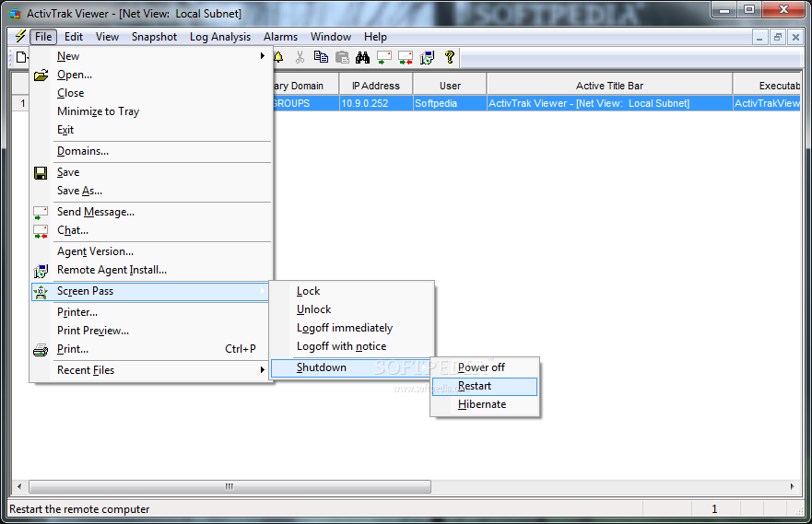The height and width of the screenshot is (524, 812).
Task: Click the Send Message toolbar icon
Action: point(384,57)
